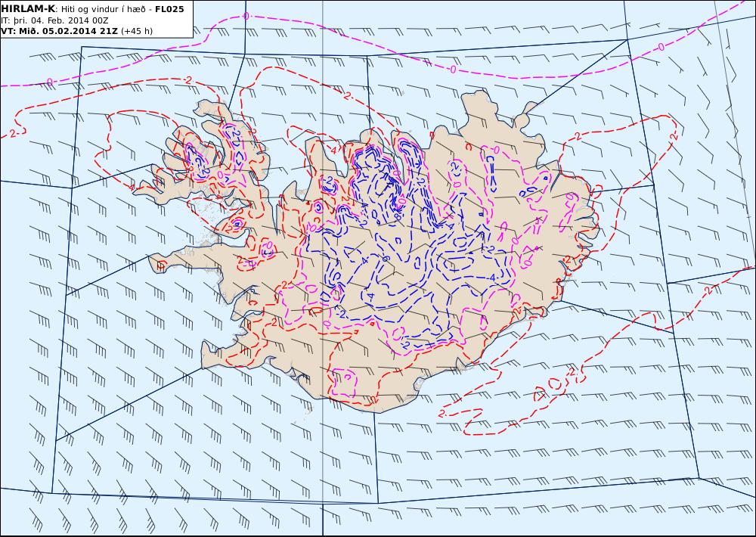The height and width of the screenshot is (537, 756).
Task: Click the "FL025" flight level label
Action: point(169,9)
